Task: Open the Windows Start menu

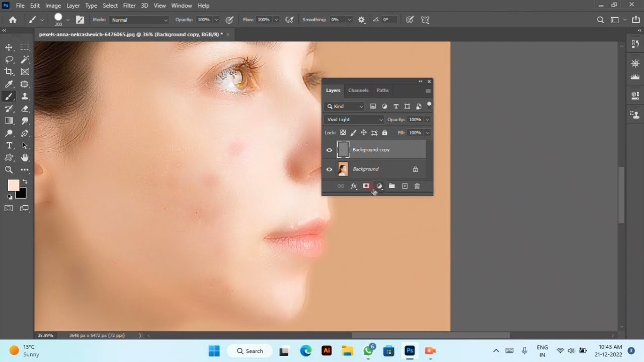Action: (214, 351)
